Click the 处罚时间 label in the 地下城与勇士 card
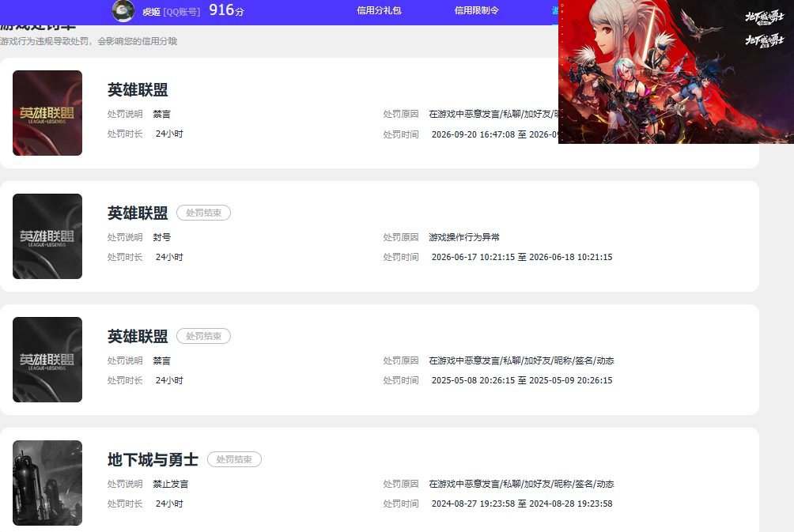The image size is (794, 532). pos(401,504)
